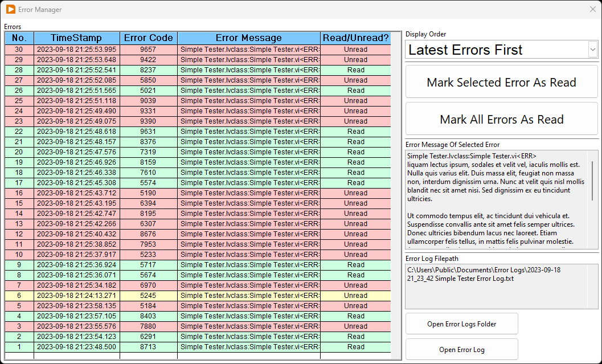Click timestamp 2023-09-18 21:25:51.118
Viewport: 602px width, 364px height.
pos(76,101)
